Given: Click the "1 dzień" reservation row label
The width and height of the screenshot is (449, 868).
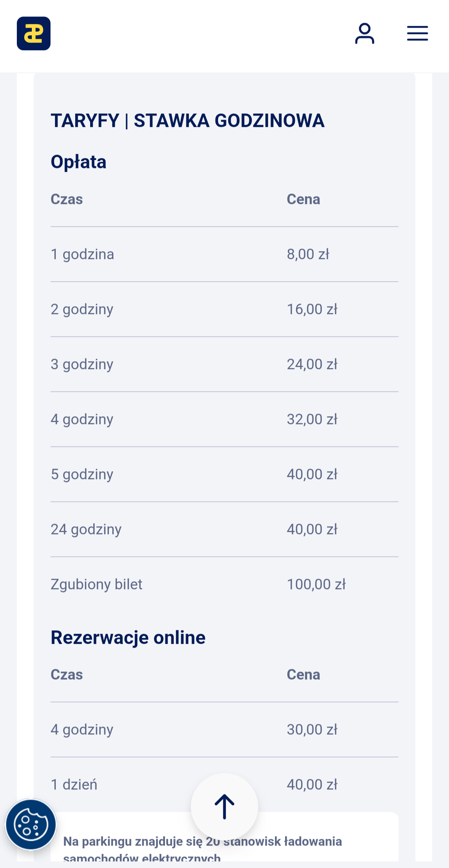Looking at the screenshot, I should click(x=74, y=785).
